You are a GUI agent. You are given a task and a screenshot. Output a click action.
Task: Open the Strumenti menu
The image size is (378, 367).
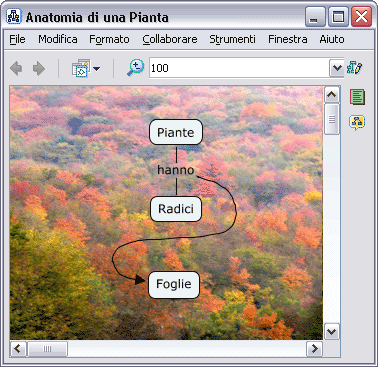click(233, 39)
